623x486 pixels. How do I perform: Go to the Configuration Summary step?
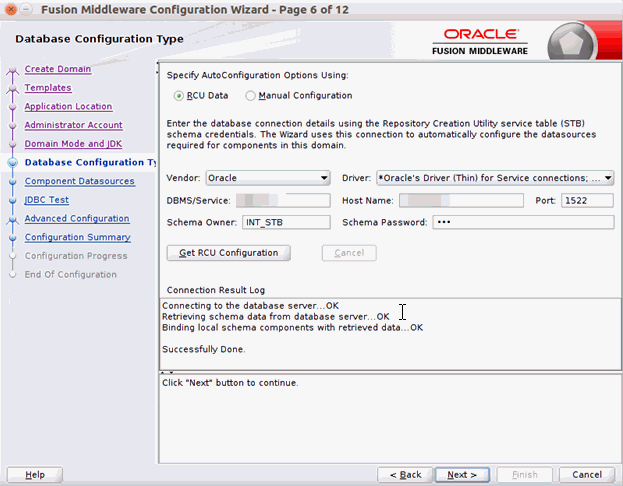click(77, 237)
